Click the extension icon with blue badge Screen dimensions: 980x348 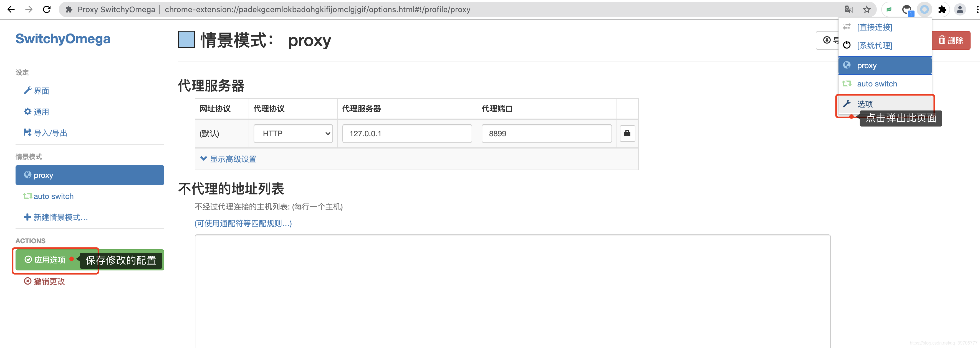click(x=907, y=10)
